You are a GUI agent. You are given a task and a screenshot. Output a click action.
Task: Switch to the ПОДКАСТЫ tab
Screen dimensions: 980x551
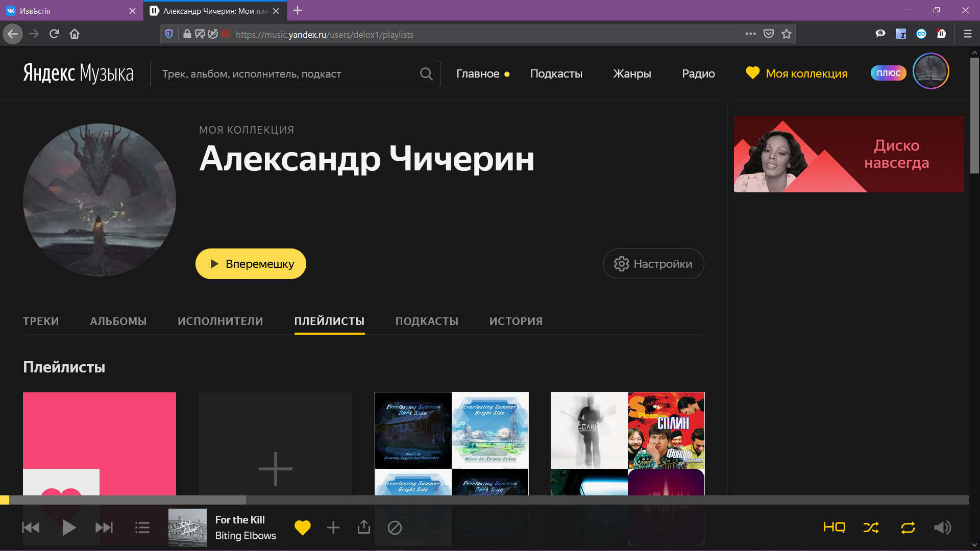click(427, 321)
